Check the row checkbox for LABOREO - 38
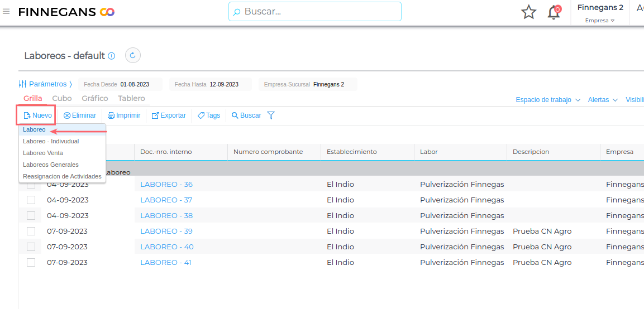 [31, 215]
